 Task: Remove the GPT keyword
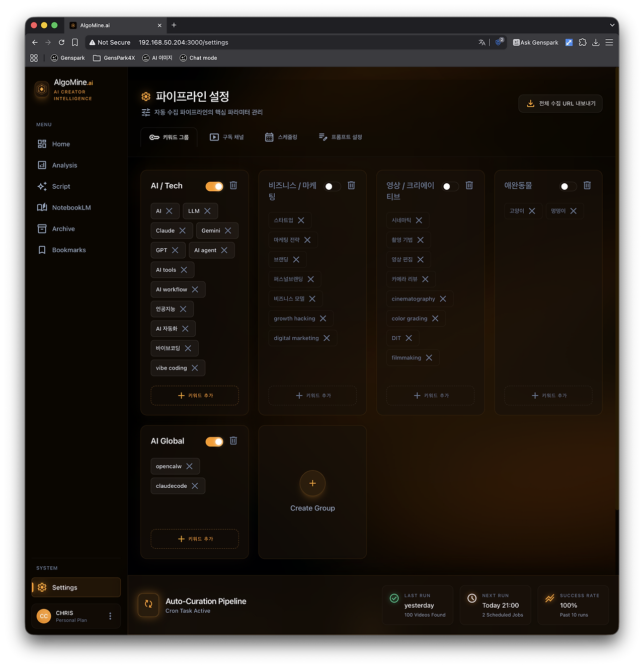(175, 250)
